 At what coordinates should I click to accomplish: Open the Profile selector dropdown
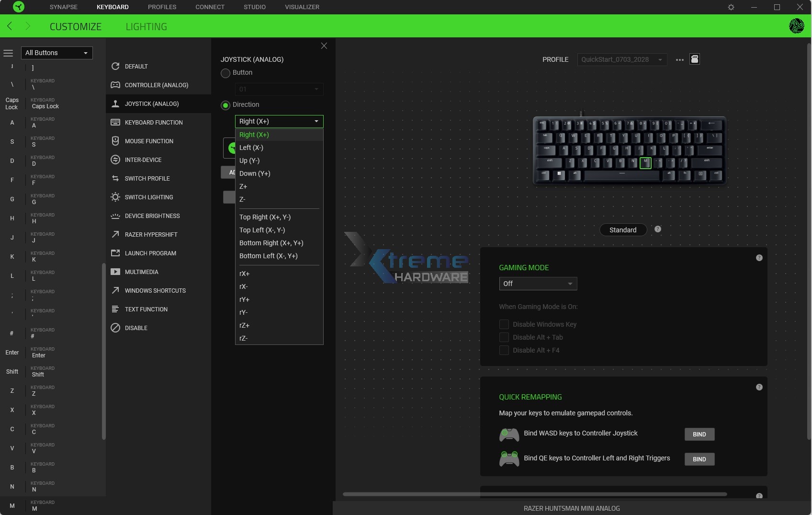point(621,59)
